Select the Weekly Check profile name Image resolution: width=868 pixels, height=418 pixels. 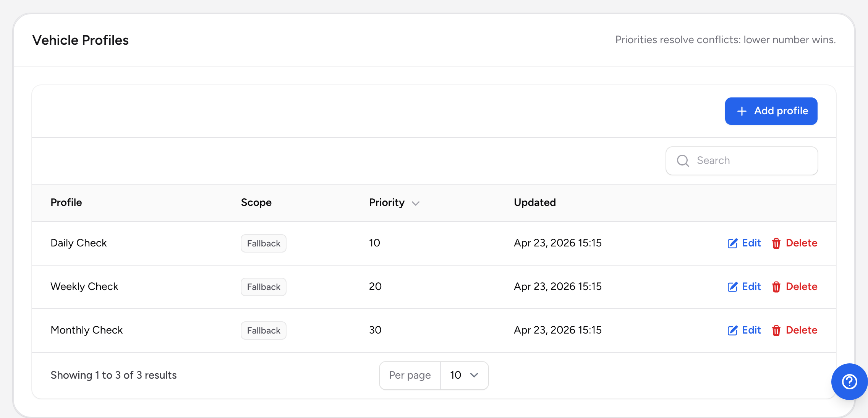click(84, 287)
